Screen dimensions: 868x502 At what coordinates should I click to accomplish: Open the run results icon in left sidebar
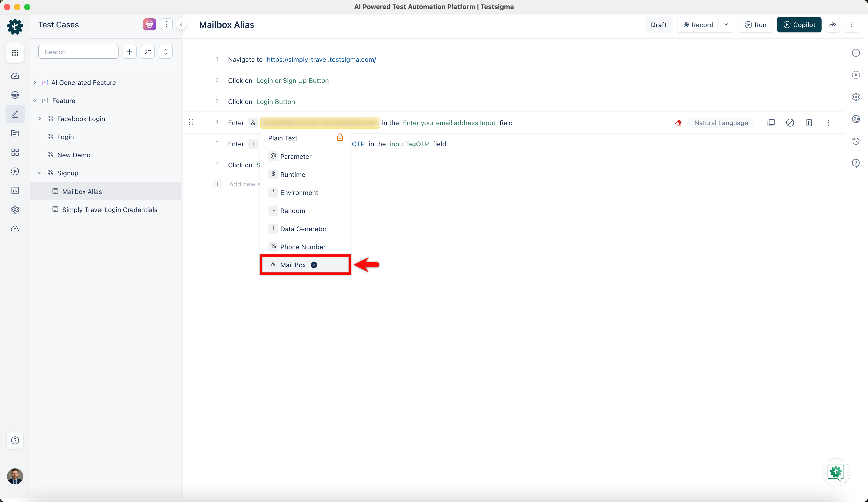tap(15, 171)
